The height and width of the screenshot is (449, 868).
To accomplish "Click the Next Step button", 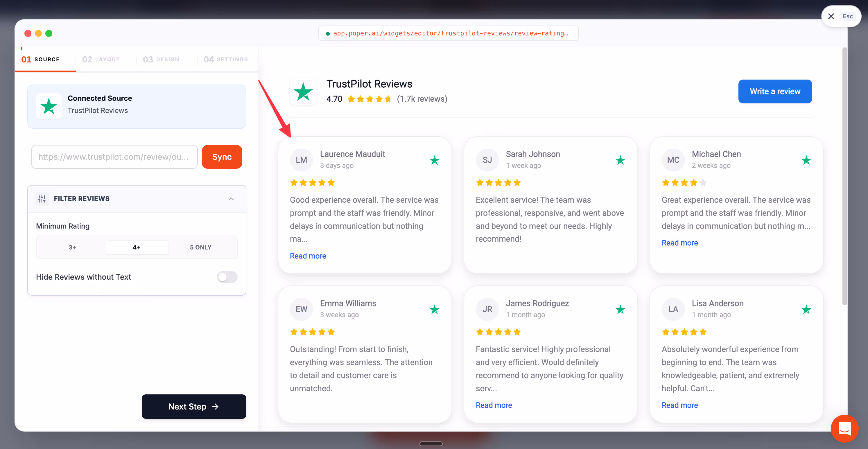I will pyautogui.click(x=194, y=407).
